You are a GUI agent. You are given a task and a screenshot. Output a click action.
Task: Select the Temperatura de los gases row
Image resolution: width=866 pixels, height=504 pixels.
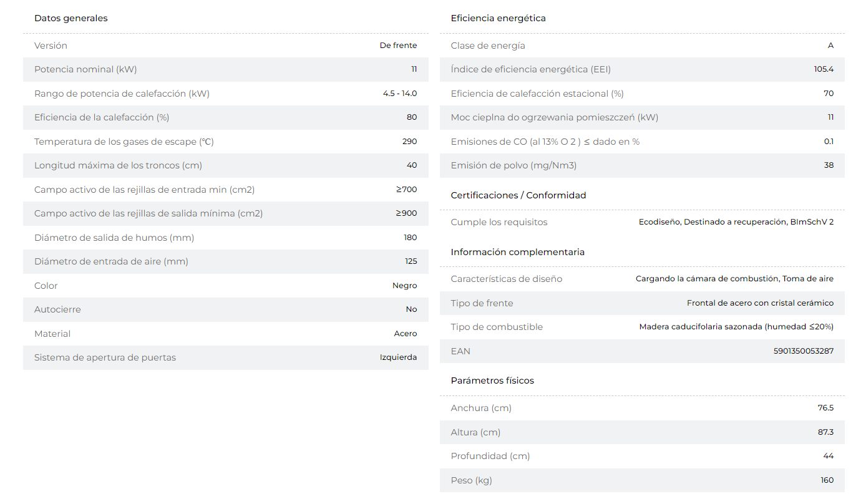(x=226, y=142)
